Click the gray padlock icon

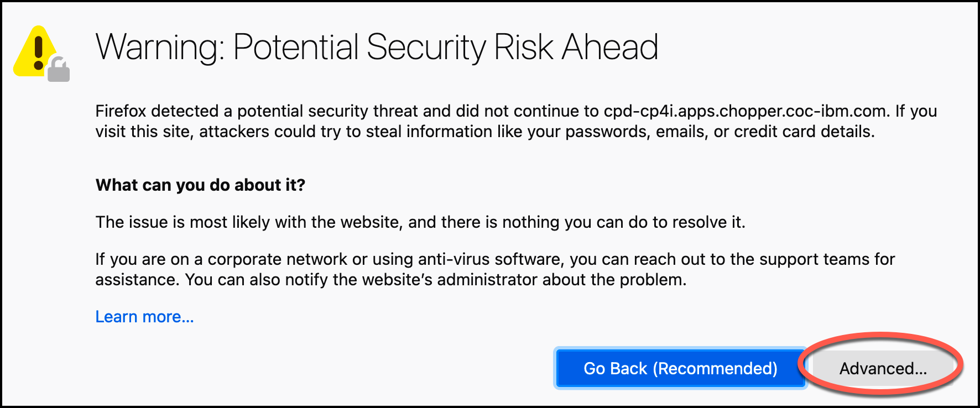pyautogui.click(x=59, y=70)
